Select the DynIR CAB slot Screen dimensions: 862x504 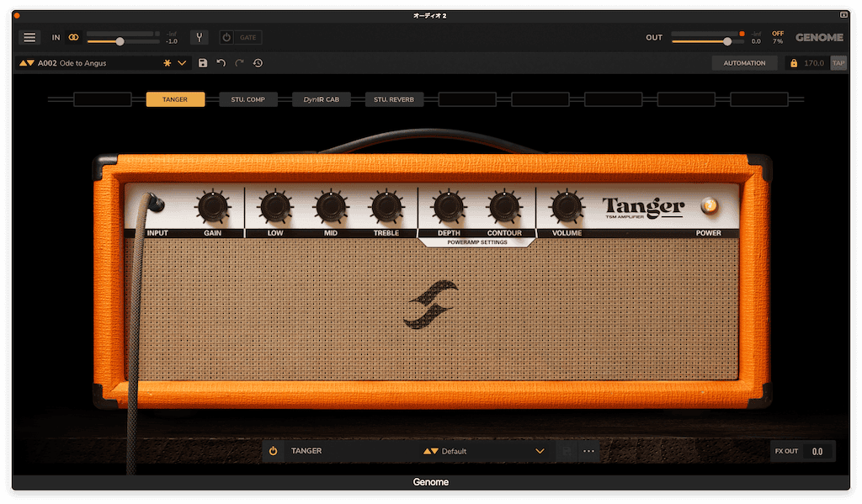[x=321, y=99]
